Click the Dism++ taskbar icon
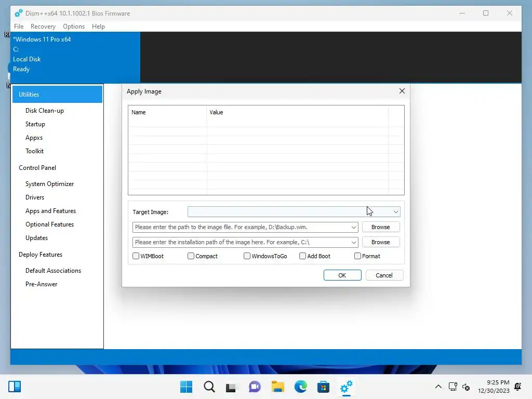This screenshot has height=399, width=532. [x=346, y=387]
